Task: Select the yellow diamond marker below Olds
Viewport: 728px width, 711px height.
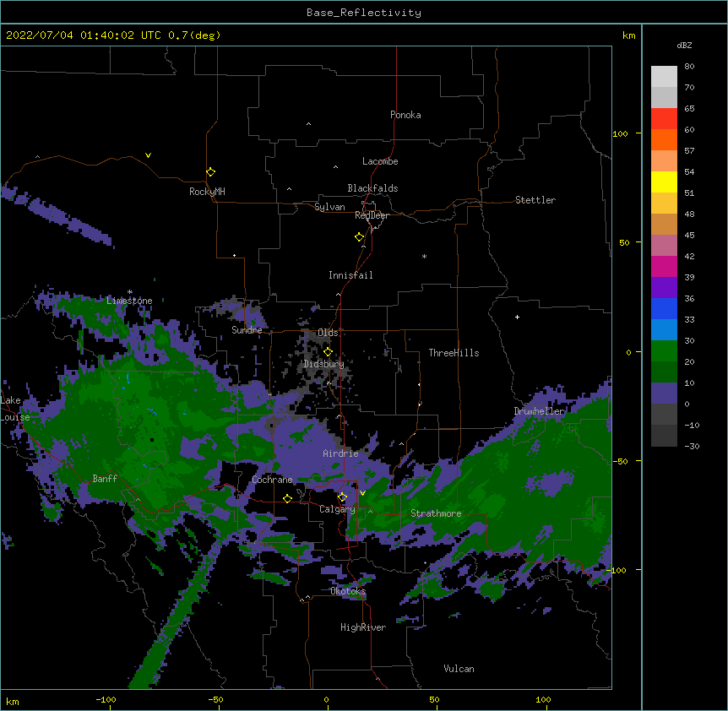Action: point(328,351)
